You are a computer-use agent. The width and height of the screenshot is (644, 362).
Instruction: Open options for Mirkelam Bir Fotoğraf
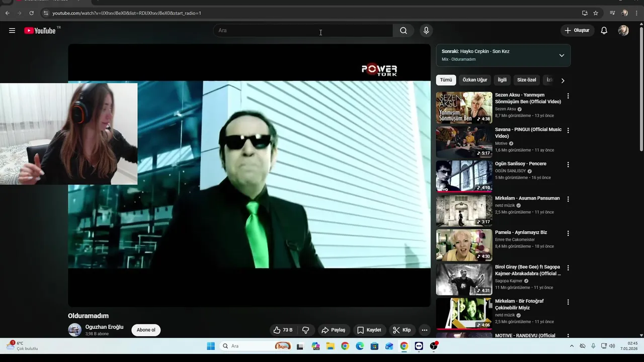coord(568,302)
